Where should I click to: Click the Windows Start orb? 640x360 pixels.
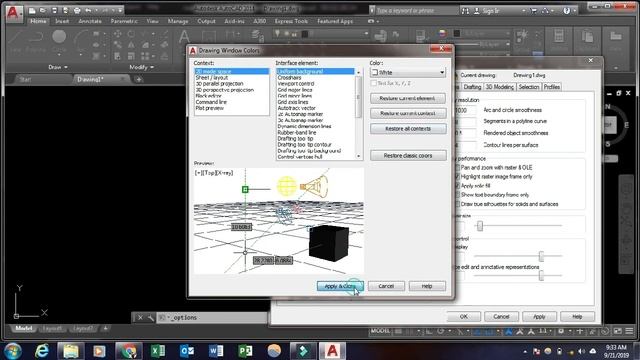point(13,351)
